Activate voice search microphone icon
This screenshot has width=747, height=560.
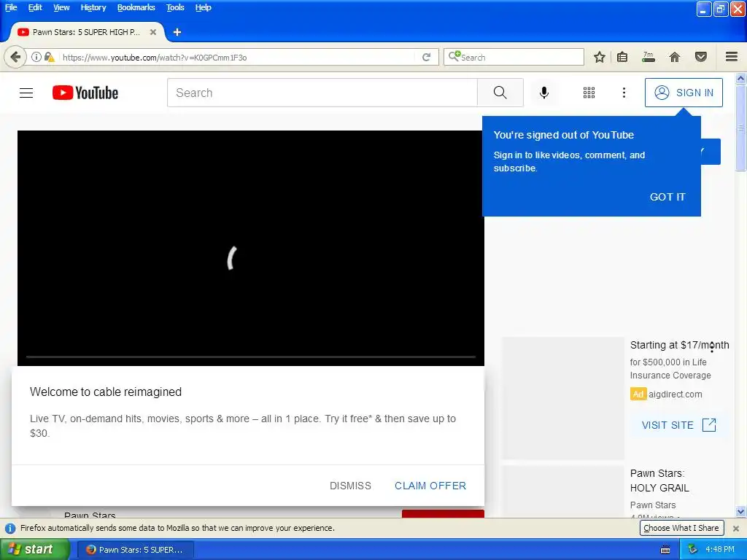543,93
